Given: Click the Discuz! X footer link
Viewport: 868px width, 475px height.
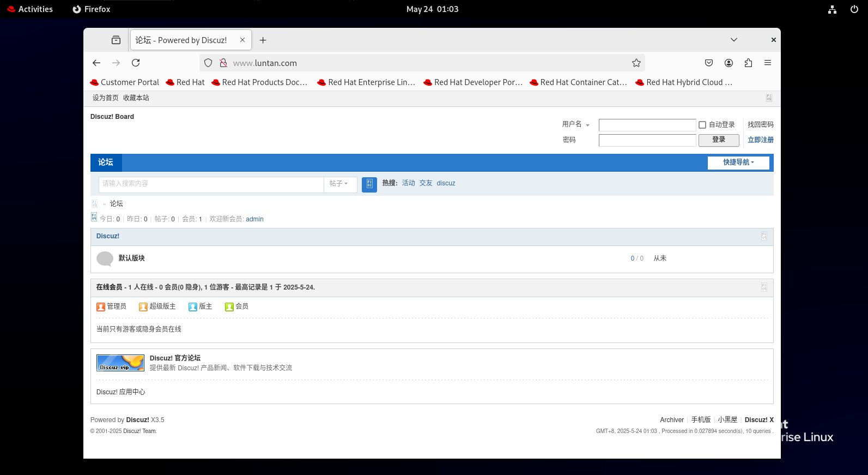Looking at the screenshot, I should click(759, 420).
